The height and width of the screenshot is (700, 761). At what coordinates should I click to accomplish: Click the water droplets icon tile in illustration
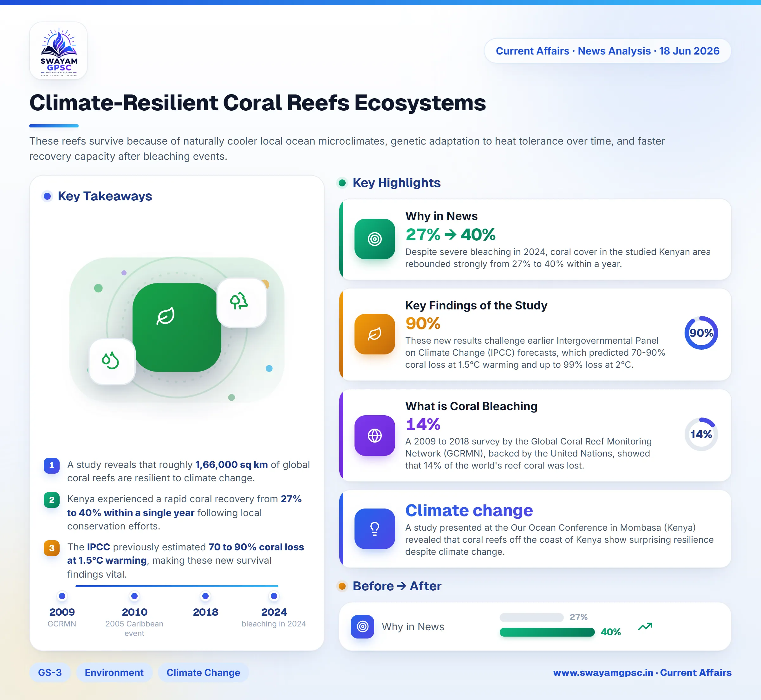112,362
